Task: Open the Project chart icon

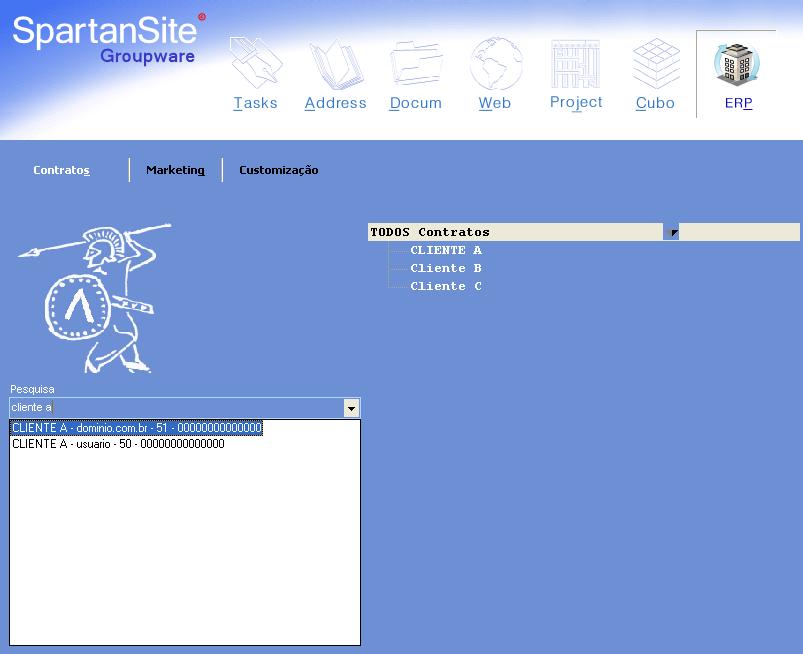Action: (x=576, y=64)
